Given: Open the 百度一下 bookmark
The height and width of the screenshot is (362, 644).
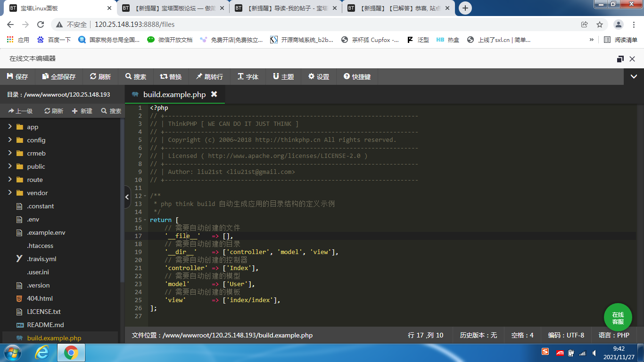Looking at the screenshot, I should 54,40.
